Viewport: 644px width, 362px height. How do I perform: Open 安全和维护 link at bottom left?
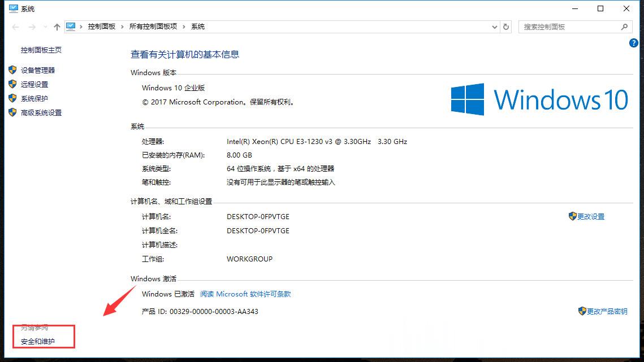(x=38, y=342)
